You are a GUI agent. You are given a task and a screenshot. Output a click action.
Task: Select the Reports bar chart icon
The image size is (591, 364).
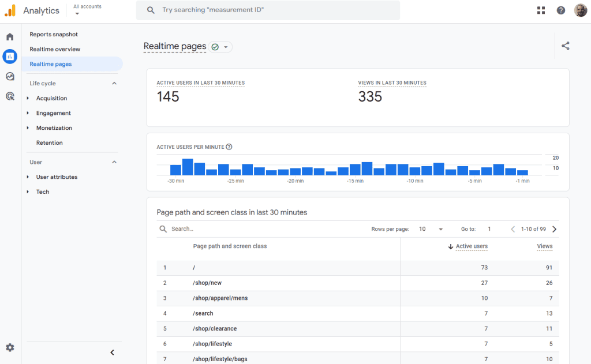click(10, 57)
